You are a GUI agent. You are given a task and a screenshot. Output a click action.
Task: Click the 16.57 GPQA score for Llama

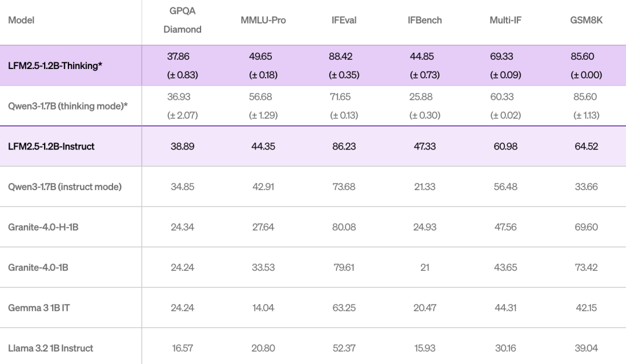point(183,348)
